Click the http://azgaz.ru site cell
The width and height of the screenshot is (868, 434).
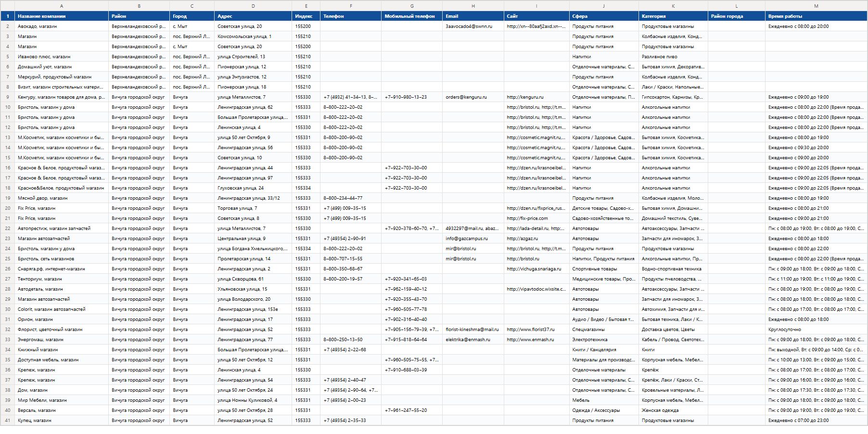click(536, 239)
